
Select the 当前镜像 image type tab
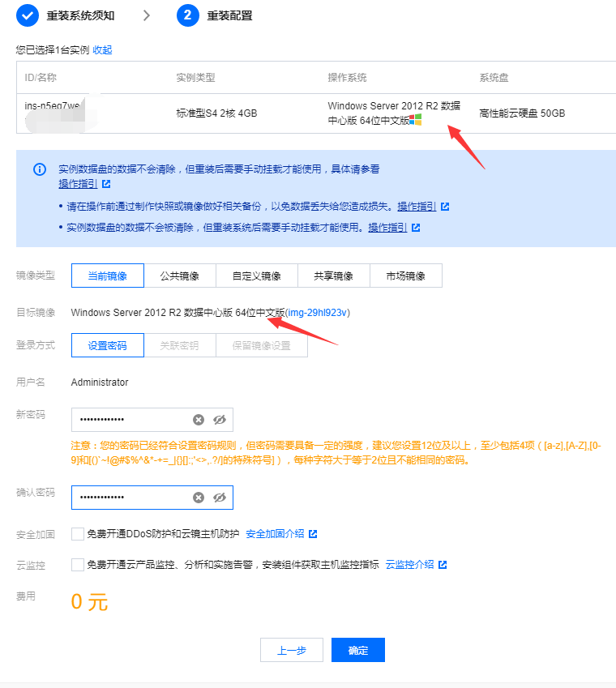tap(108, 276)
